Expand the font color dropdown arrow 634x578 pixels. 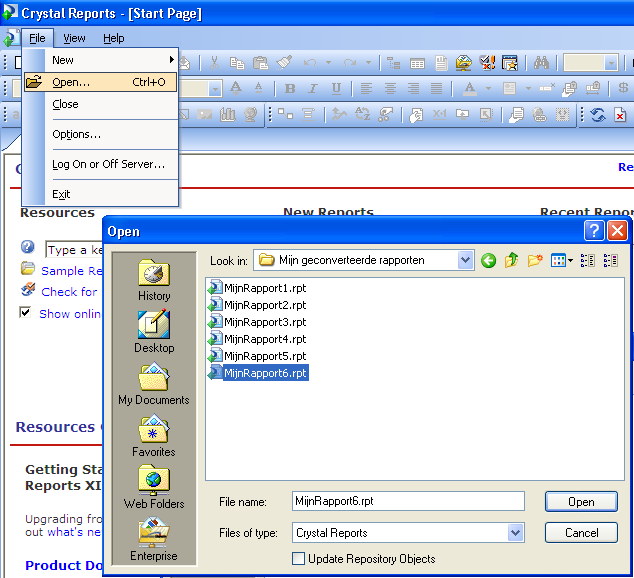[x=488, y=89]
